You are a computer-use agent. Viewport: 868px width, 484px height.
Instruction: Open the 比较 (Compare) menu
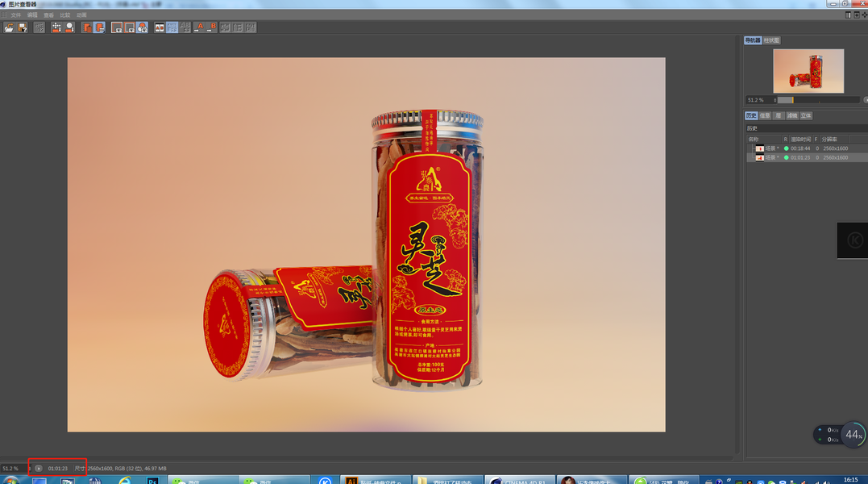point(65,15)
